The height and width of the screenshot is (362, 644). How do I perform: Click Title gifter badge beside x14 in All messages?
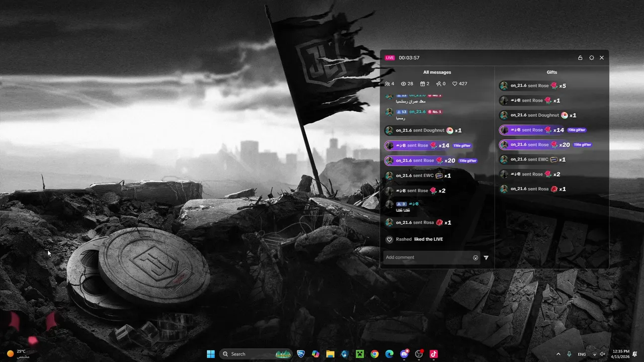click(462, 146)
